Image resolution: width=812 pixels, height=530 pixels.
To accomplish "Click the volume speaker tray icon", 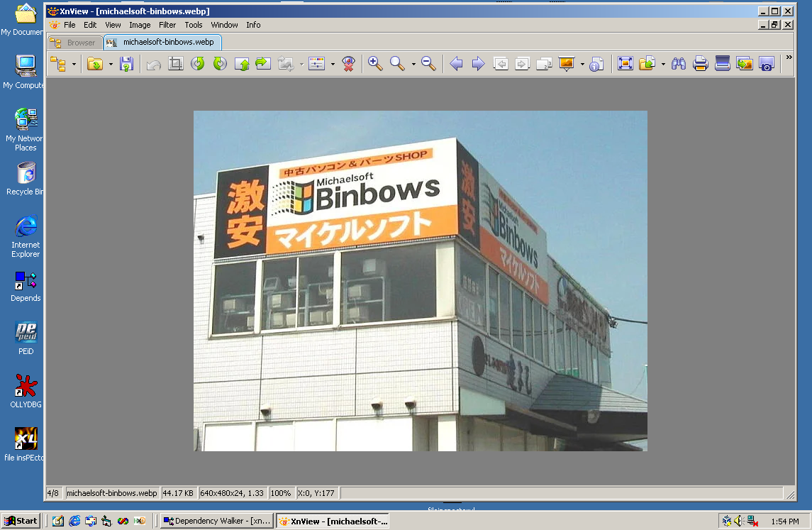I will point(740,521).
